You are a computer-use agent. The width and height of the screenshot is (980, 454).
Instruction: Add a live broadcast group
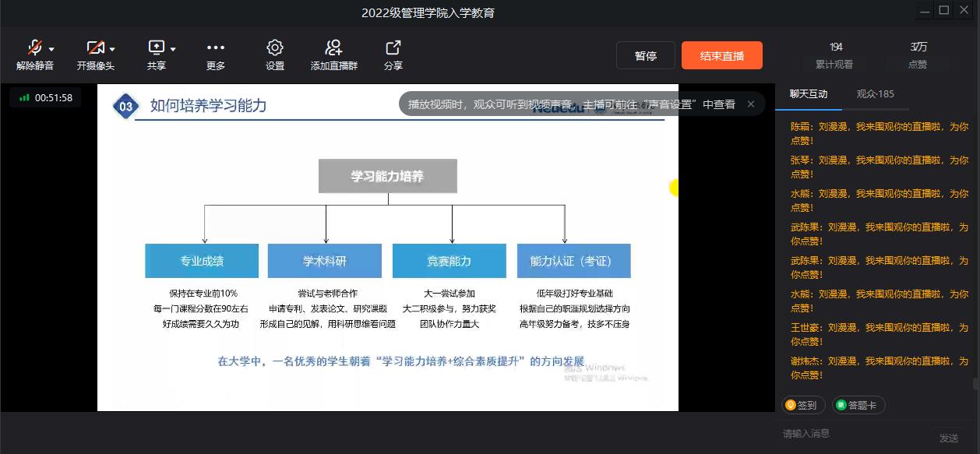(x=334, y=55)
